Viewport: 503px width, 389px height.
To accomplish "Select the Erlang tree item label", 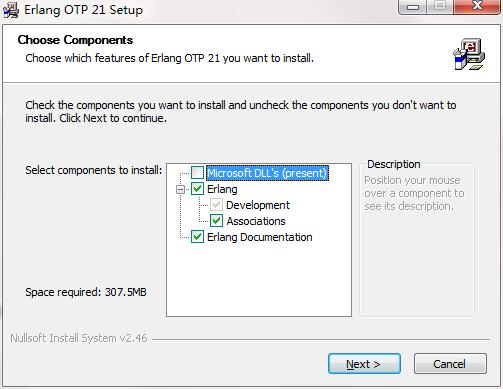I will 222,189.
